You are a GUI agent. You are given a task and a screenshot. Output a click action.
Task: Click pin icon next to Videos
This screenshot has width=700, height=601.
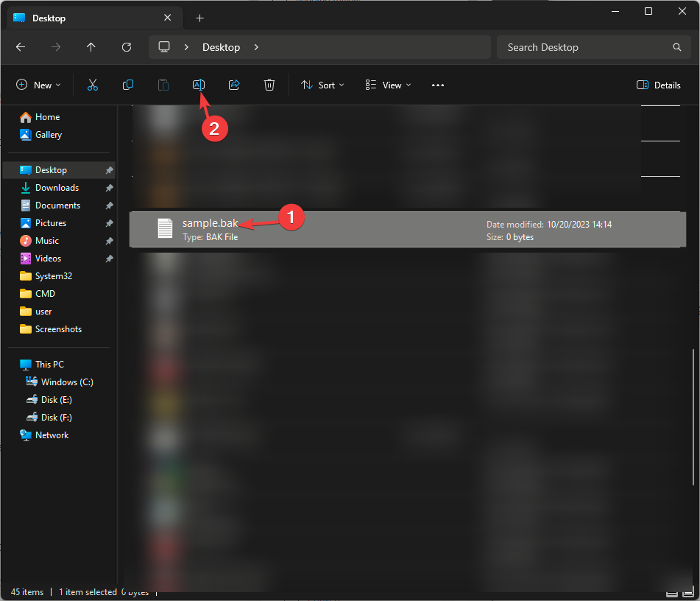(x=109, y=259)
